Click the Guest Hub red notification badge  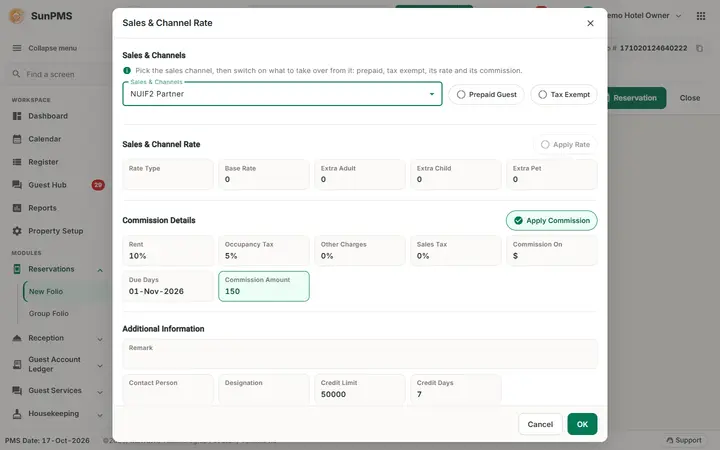tap(98, 185)
